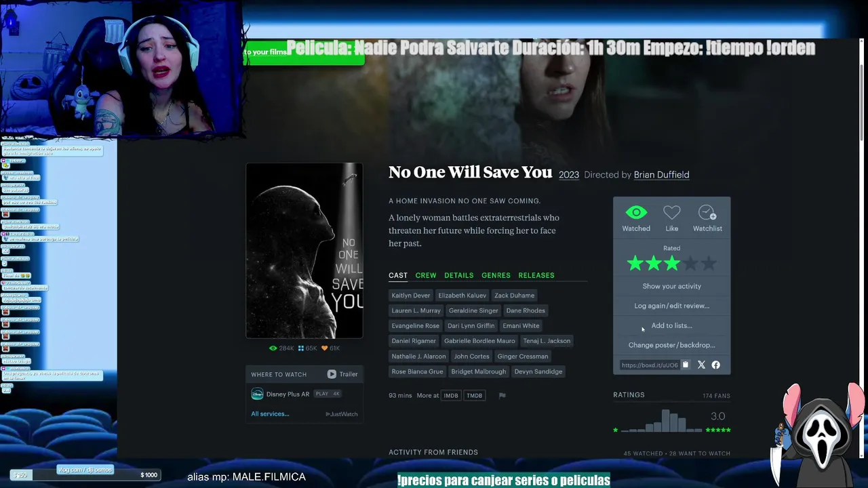Open John Cortes' cast page
868x488 pixels.
pos(472,357)
